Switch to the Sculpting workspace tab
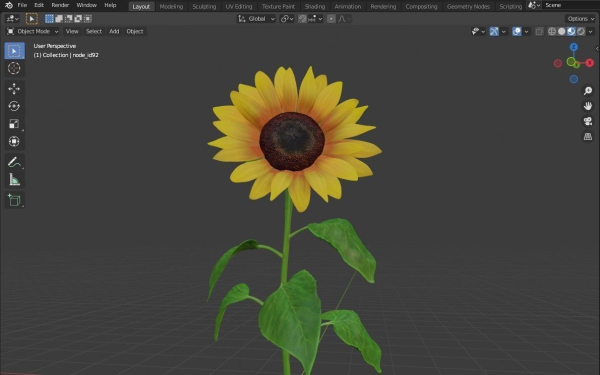 pos(204,7)
